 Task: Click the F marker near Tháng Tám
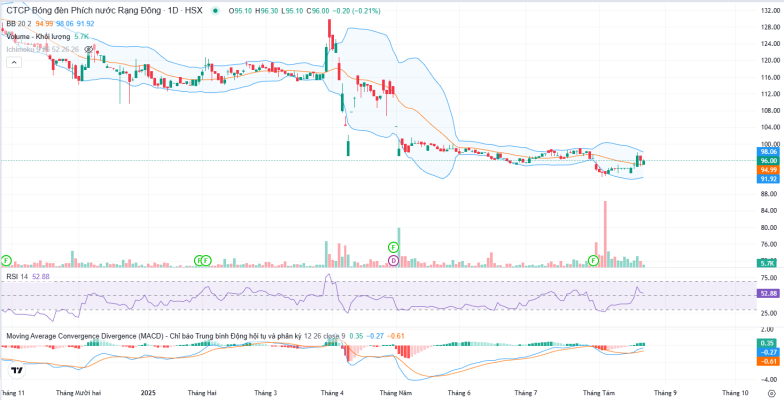pyautogui.click(x=594, y=260)
